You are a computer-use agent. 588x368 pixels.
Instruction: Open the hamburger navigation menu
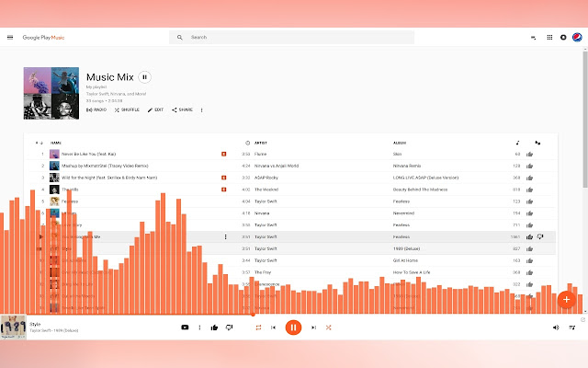10,37
